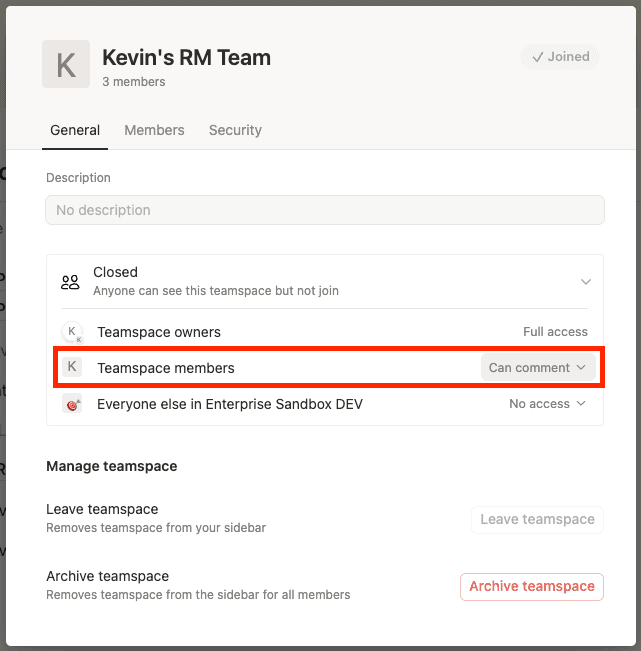
Task: Select the Teamspace owners row label
Action: coord(159,332)
